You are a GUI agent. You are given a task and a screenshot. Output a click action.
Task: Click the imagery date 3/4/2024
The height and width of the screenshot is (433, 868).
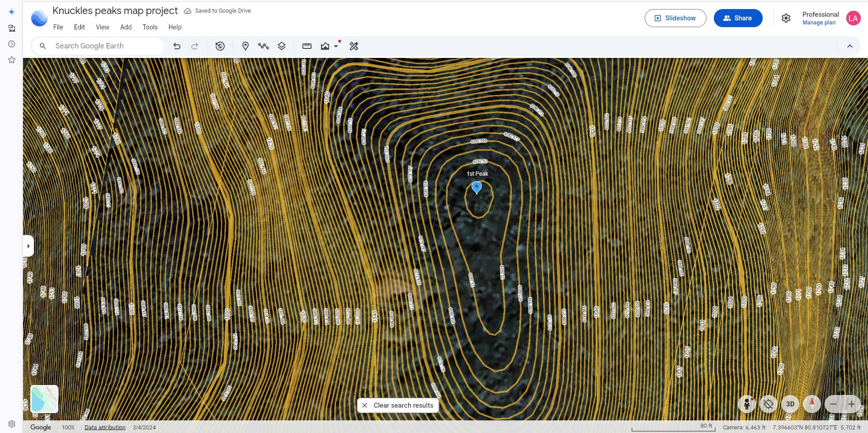144,428
